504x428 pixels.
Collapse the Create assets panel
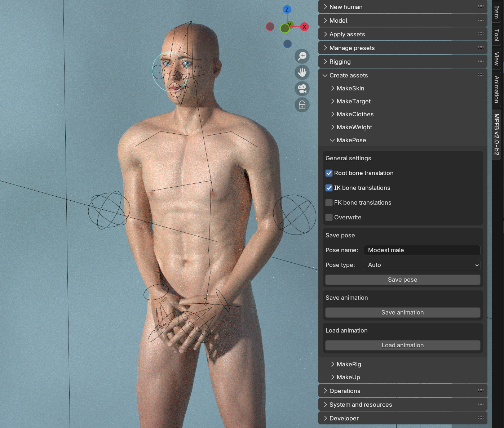[x=403, y=75]
